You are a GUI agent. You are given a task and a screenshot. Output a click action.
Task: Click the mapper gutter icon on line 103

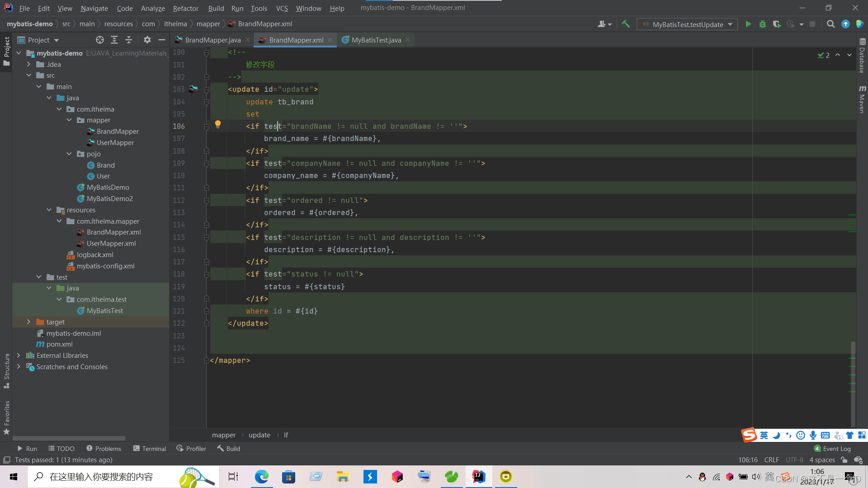[193, 89]
